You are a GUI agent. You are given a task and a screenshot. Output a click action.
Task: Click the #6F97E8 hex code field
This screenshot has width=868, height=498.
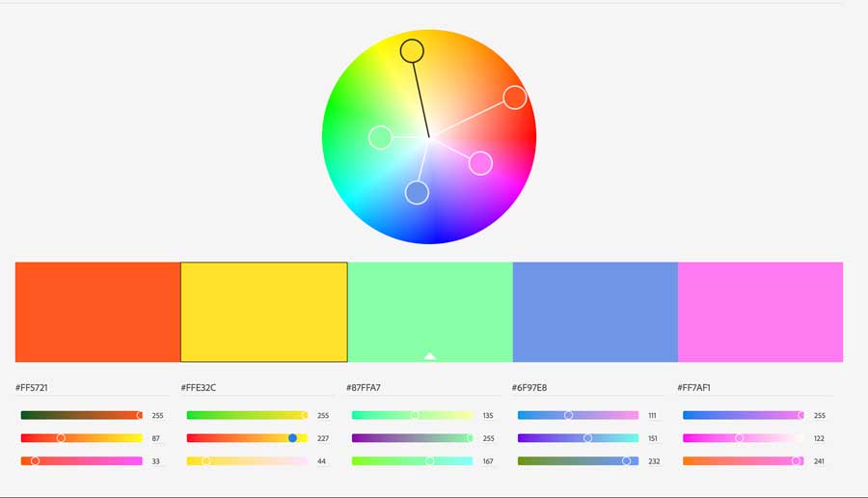[x=529, y=388]
